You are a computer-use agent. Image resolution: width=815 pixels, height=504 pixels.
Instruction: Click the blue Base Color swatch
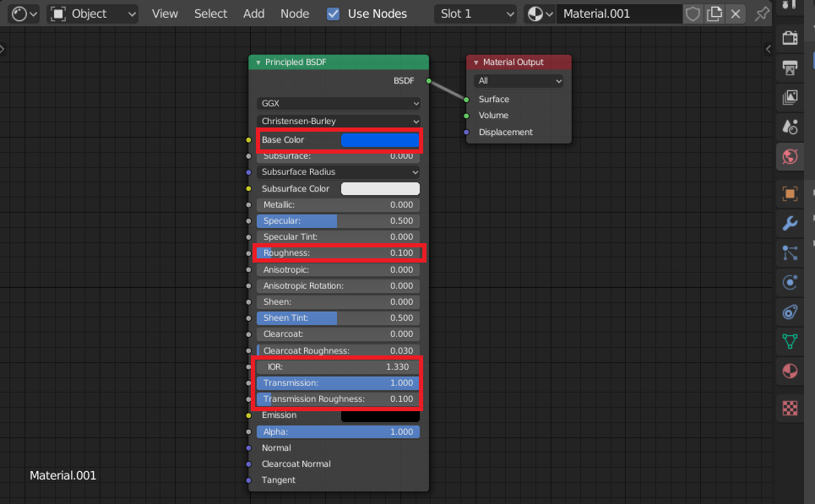pos(380,140)
